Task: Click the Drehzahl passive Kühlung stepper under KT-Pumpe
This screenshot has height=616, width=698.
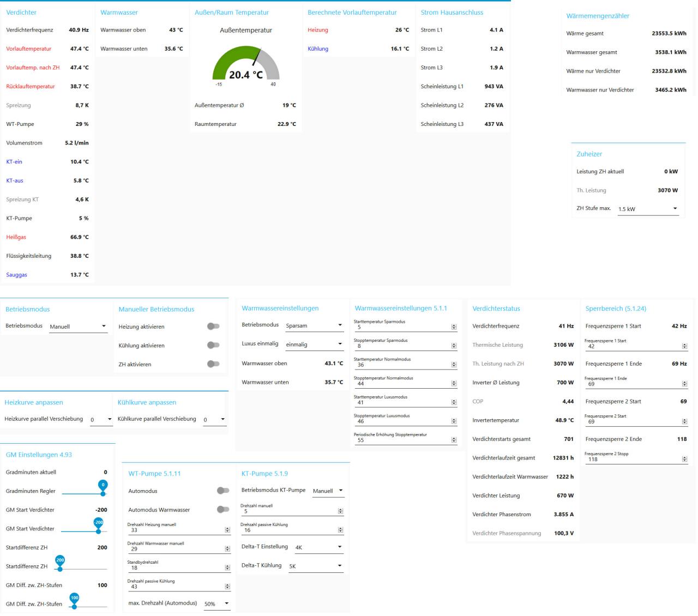Action: tap(340, 530)
